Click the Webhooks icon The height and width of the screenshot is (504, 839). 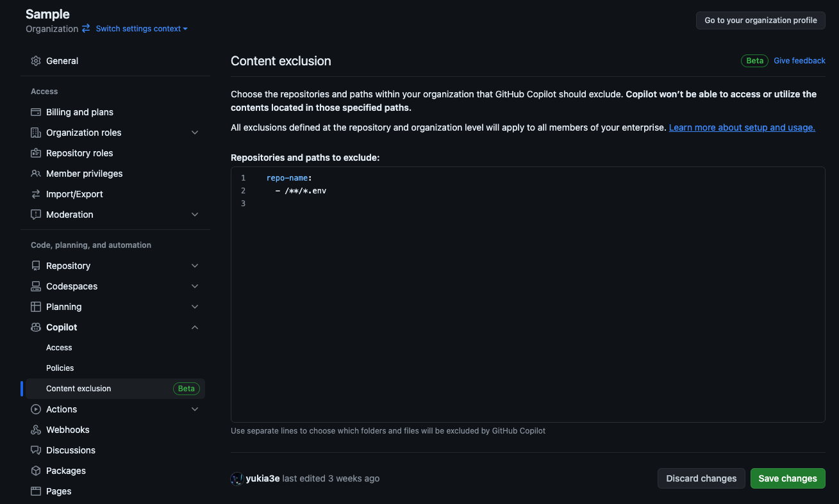tap(35, 429)
